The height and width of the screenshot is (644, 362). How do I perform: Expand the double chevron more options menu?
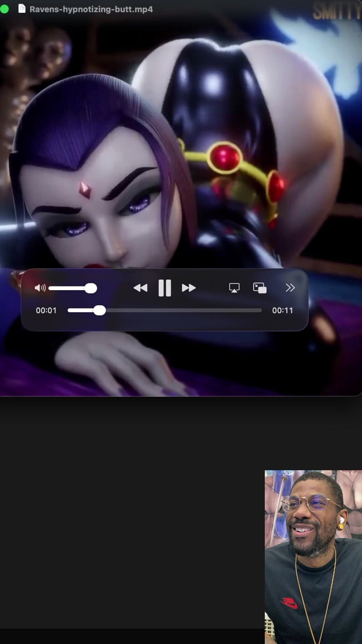coord(290,288)
